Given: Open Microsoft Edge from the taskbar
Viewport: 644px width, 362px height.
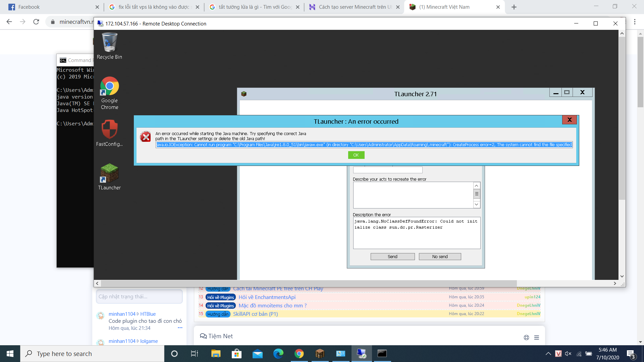Looking at the screenshot, I should click(x=278, y=354).
